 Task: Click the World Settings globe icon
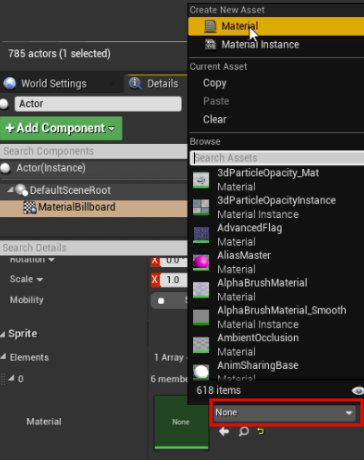(10, 84)
